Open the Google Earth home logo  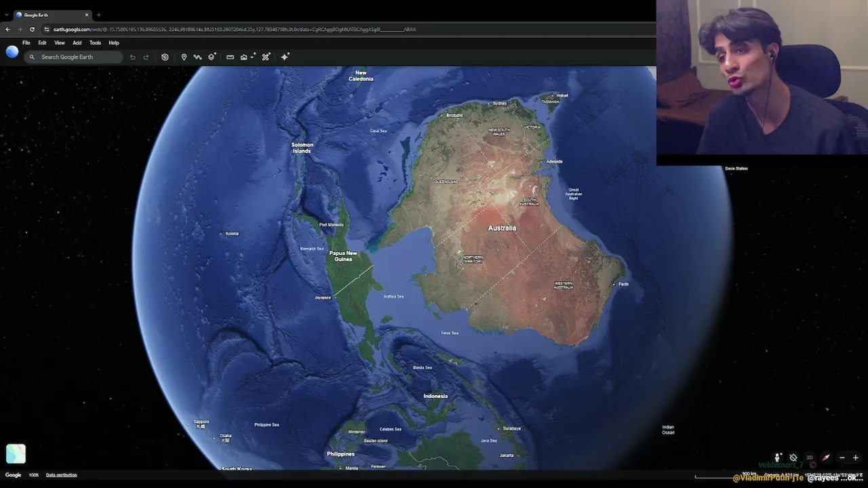12,52
